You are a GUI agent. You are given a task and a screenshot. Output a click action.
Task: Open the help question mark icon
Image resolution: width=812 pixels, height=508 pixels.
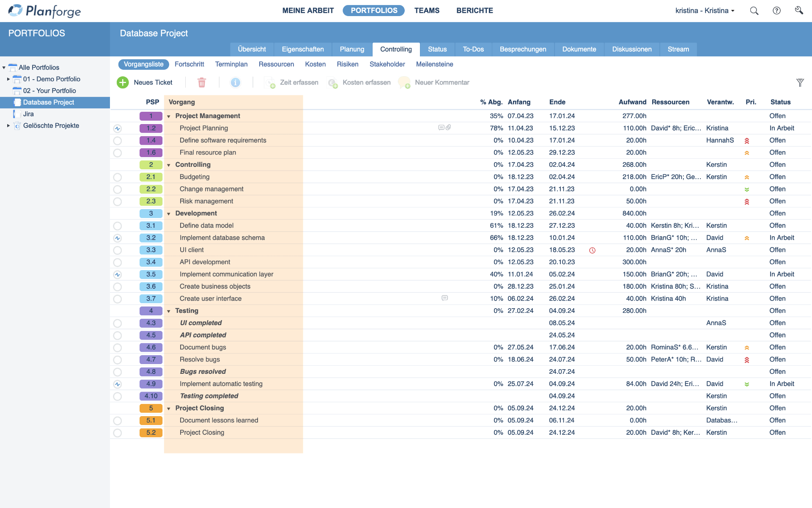(x=777, y=11)
